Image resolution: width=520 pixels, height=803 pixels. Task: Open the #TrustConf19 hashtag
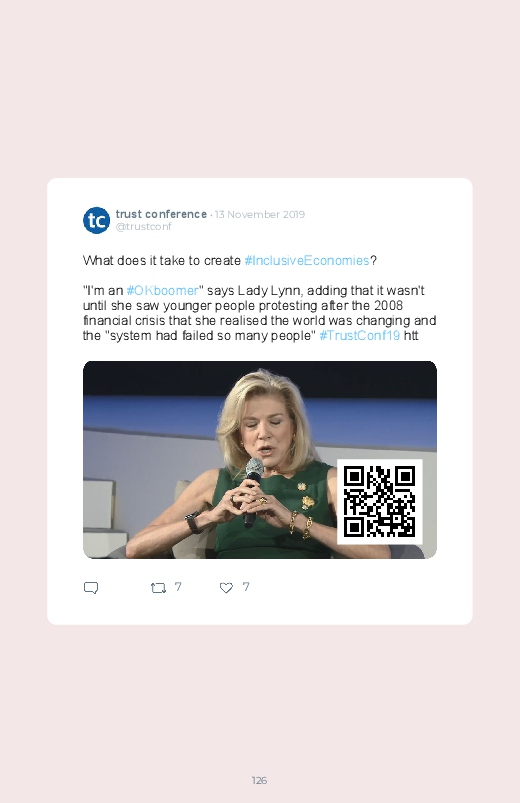[360, 335]
